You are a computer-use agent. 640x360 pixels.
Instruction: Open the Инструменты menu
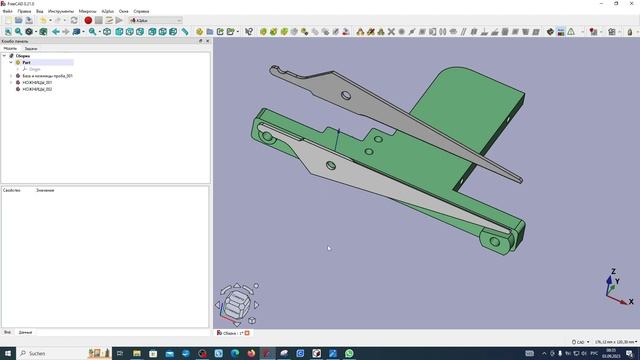[61, 11]
